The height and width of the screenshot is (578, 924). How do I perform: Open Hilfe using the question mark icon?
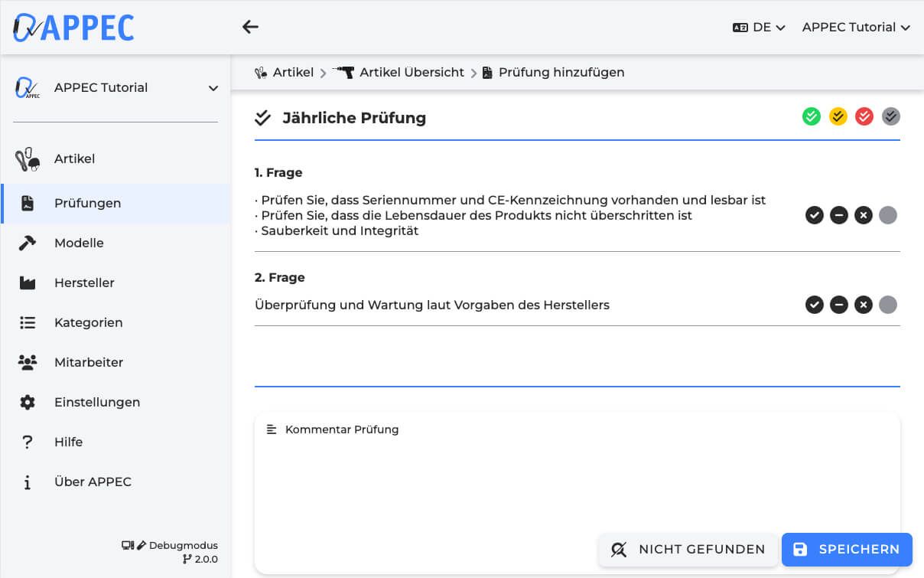tap(28, 442)
